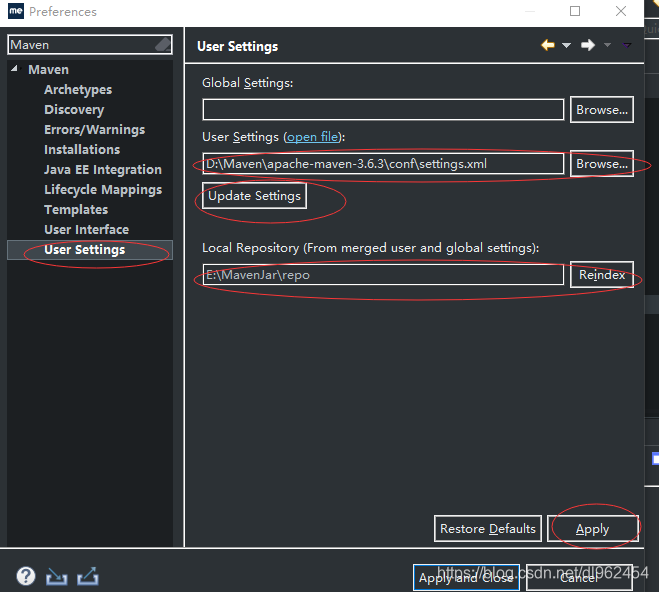659x592 pixels.
Task: Open the back history dropdown arrow
Action: pos(566,45)
